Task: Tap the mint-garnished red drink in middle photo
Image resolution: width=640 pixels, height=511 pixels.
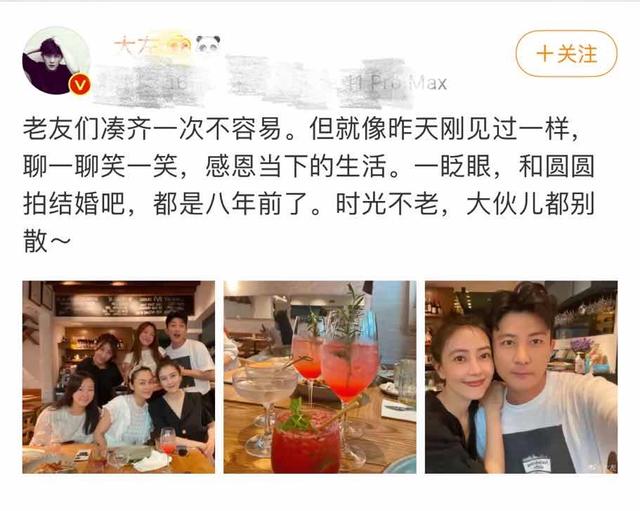Action: click(x=305, y=438)
